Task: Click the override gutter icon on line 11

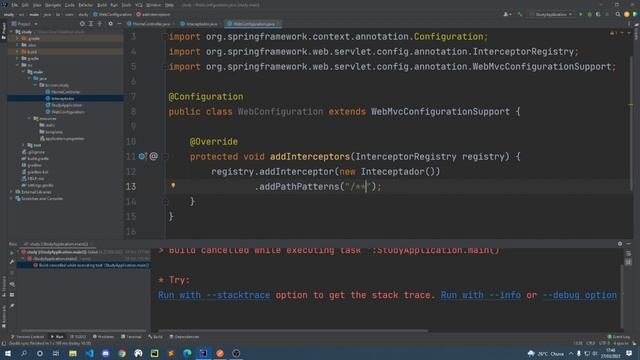Action: tap(142, 156)
